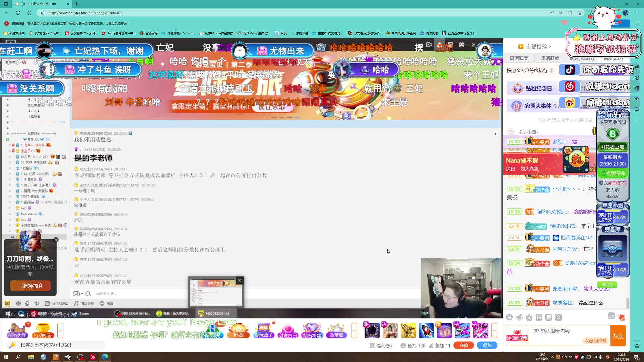
Task: Switch to the 周活跃度 tab
Action: (550, 58)
